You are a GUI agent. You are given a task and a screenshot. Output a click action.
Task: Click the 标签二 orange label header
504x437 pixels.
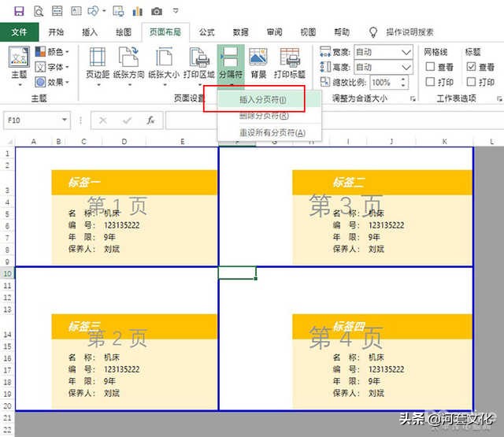(x=382, y=182)
